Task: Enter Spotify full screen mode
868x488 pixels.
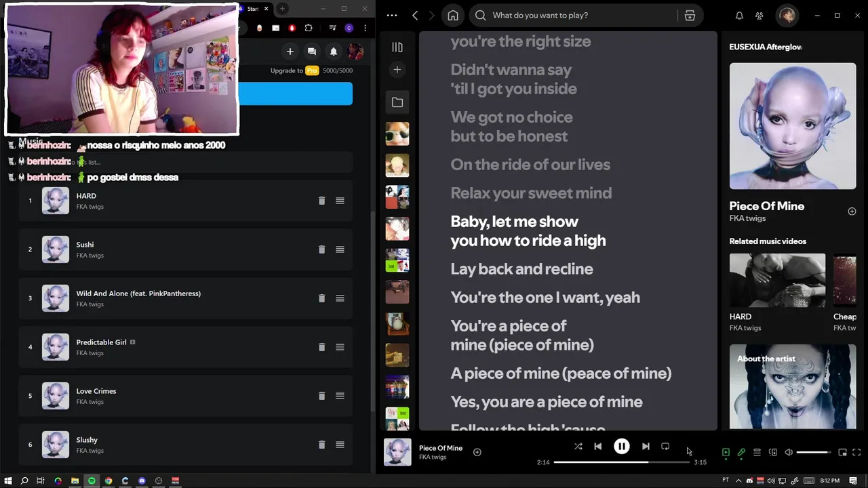Action: (x=856, y=452)
